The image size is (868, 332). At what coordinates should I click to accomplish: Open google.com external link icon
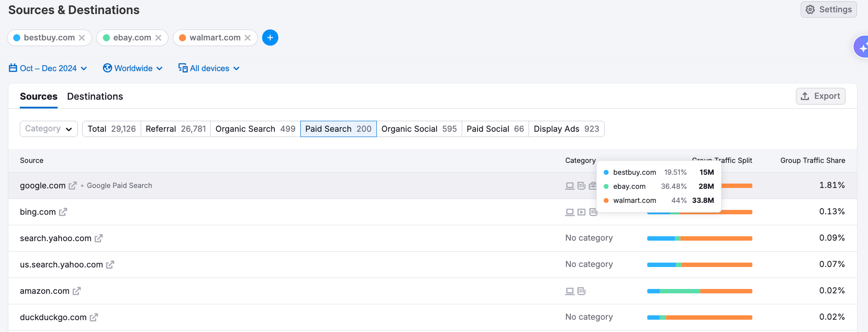[x=73, y=186]
